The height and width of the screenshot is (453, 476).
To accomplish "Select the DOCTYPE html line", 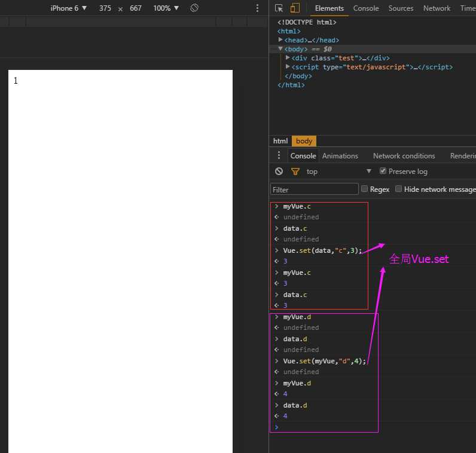I will [x=307, y=22].
